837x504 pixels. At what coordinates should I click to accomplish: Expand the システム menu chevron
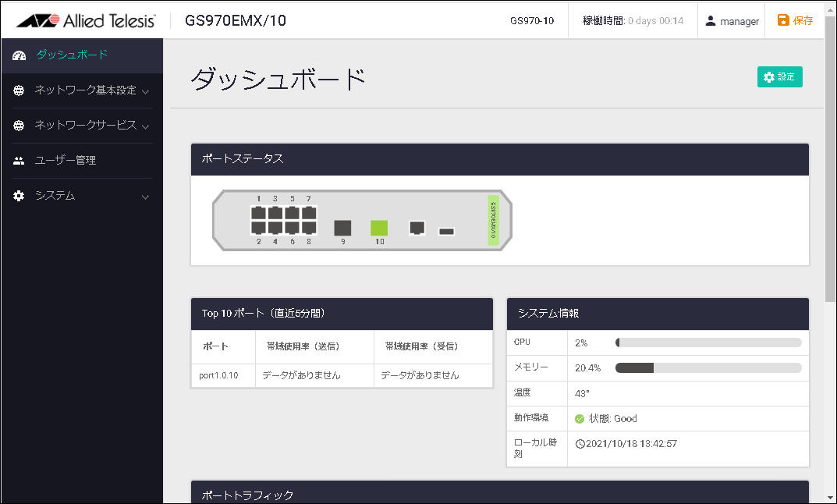(x=145, y=197)
